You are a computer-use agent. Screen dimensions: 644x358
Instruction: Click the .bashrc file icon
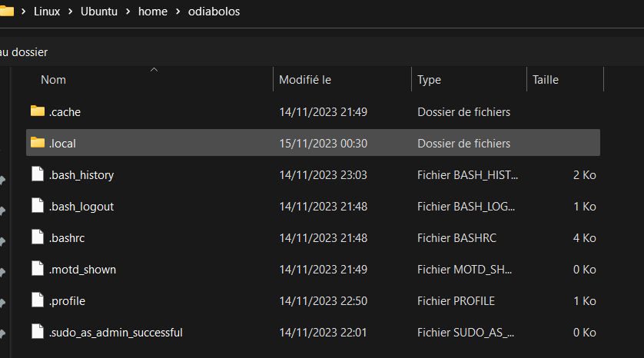tap(38, 237)
